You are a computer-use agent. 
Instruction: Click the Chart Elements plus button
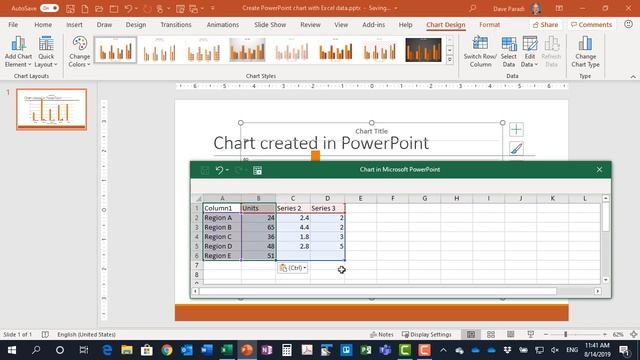pos(516,130)
